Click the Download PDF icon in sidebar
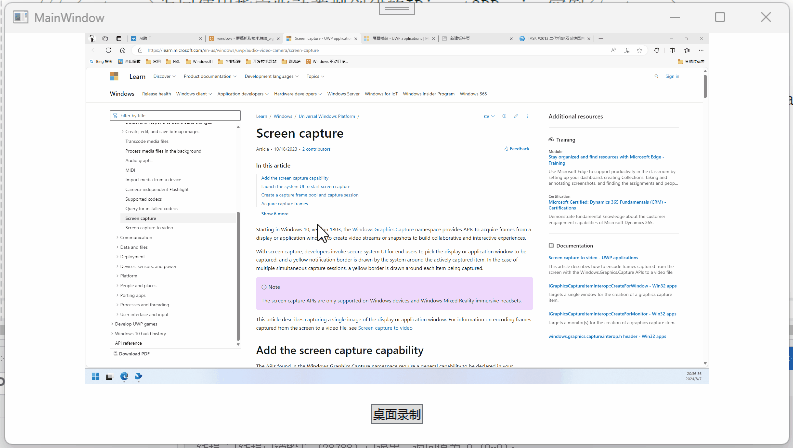This screenshot has width=793, height=448. (x=116, y=353)
